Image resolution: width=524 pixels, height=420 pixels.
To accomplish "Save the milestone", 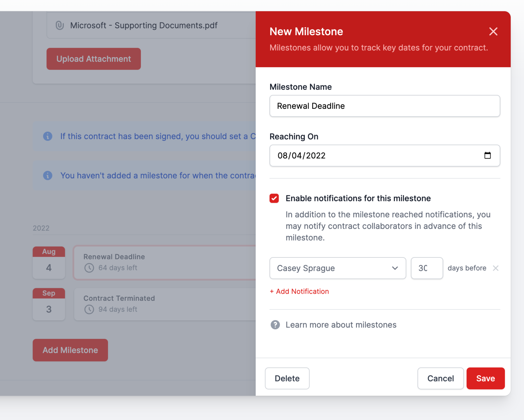I will (x=485, y=378).
